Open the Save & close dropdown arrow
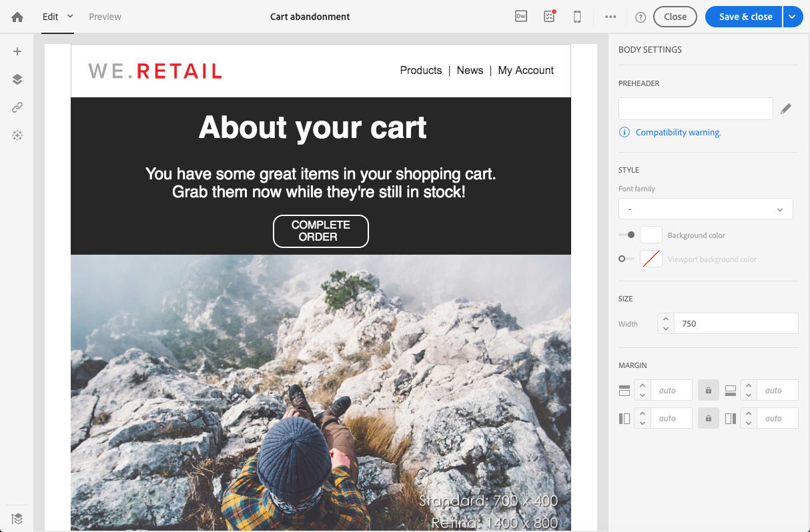 click(792, 17)
